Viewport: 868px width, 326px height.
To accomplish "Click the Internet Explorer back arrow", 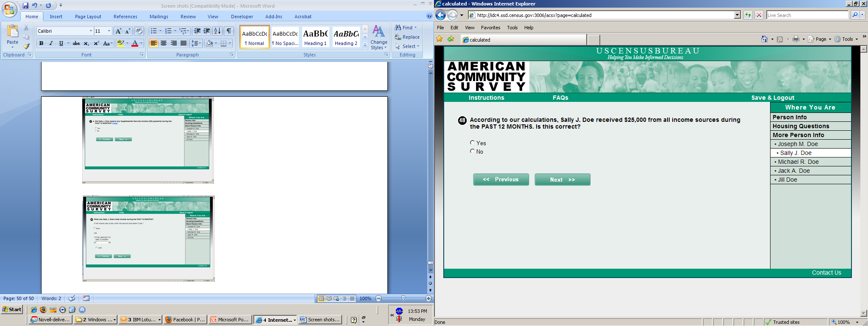I will click(441, 15).
